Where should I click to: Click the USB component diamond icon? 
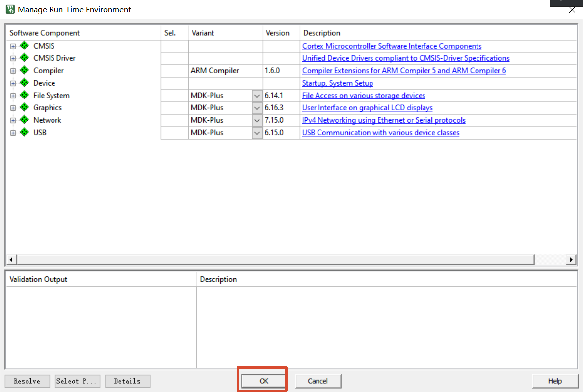25,132
